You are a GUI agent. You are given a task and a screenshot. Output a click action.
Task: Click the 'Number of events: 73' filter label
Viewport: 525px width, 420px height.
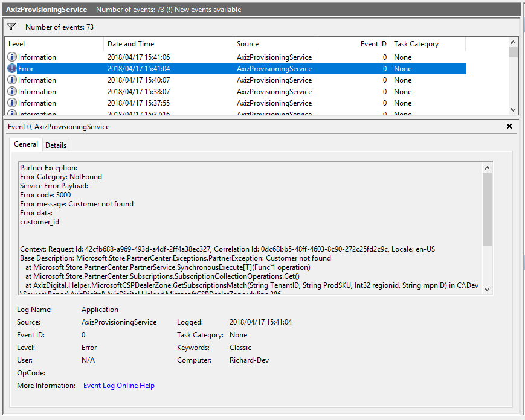coord(59,27)
